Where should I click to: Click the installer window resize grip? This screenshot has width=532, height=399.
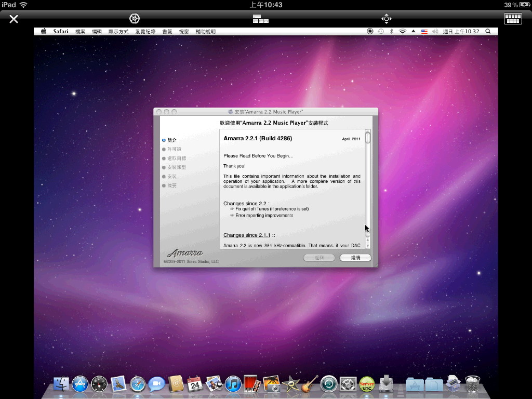coord(376,265)
